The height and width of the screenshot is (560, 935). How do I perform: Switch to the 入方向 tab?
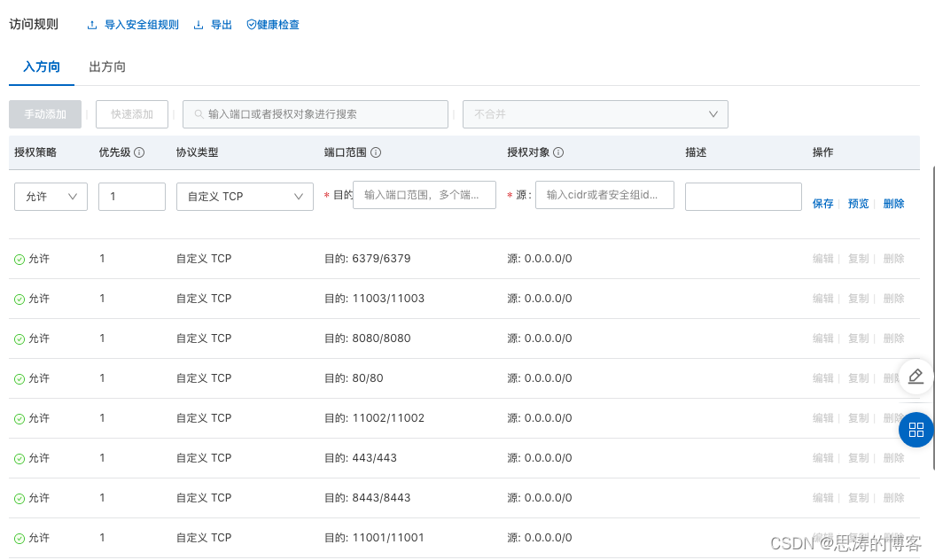(x=42, y=66)
